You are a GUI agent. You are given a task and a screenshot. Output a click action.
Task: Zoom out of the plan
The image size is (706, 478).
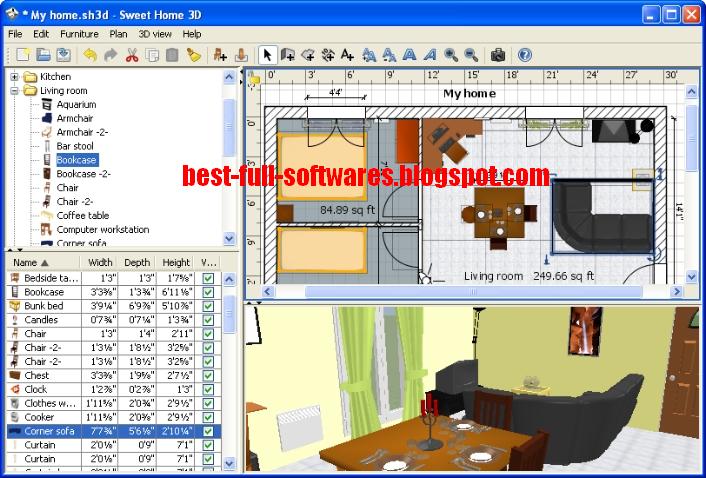(471, 55)
